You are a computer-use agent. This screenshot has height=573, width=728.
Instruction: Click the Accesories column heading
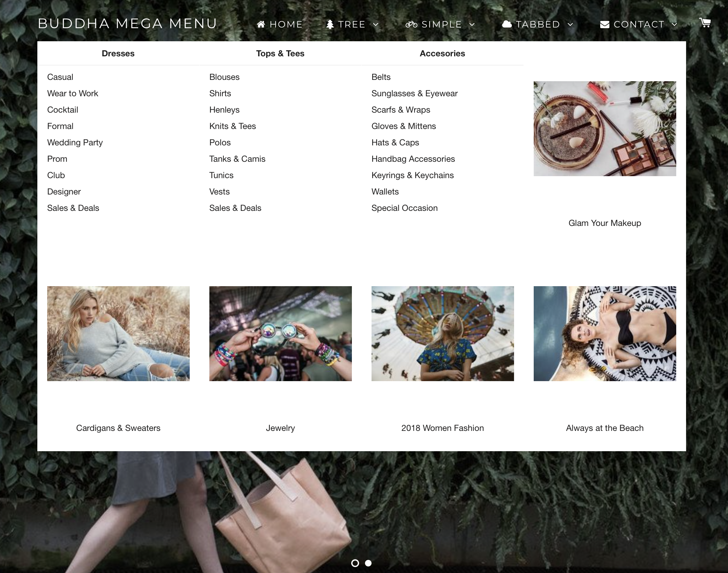click(442, 53)
